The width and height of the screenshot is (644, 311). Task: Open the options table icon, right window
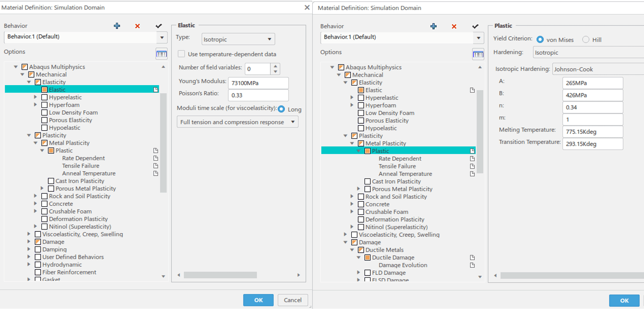478,54
